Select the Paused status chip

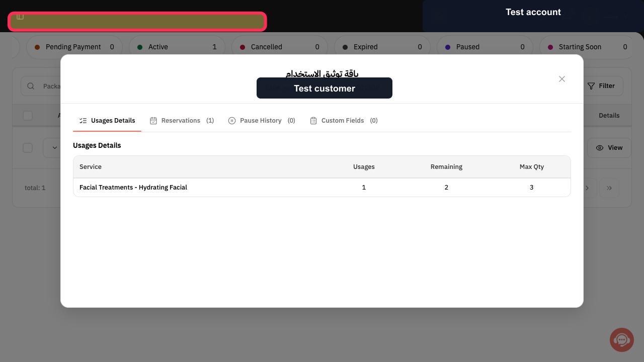coord(484,47)
